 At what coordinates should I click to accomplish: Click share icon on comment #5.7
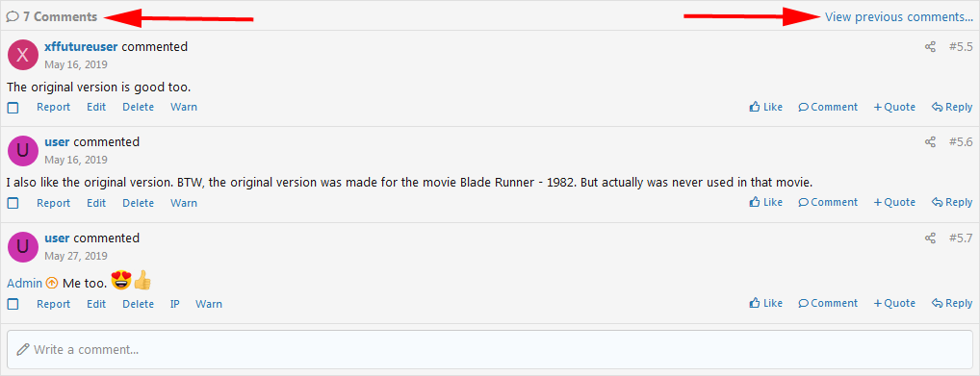point(930,238)
